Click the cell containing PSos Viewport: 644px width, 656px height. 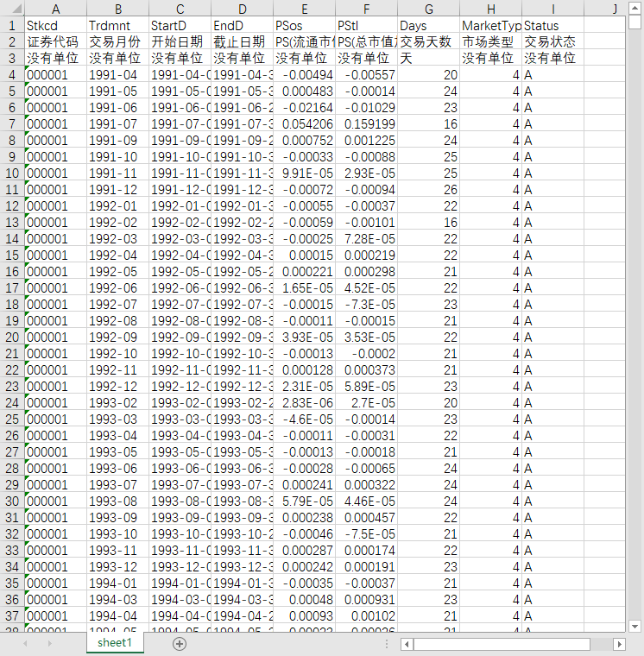click(304, 26)
